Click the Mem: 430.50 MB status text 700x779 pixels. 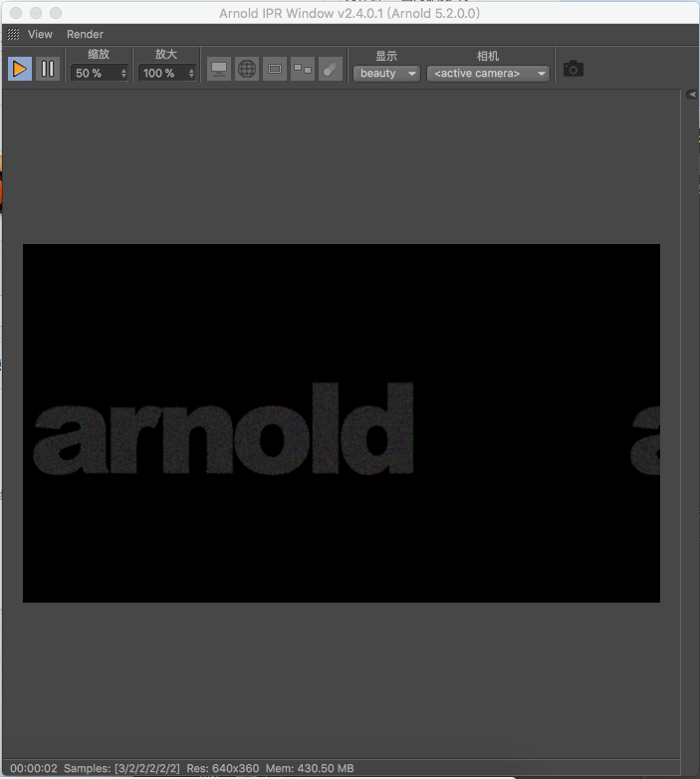click(x=310, y=768)
